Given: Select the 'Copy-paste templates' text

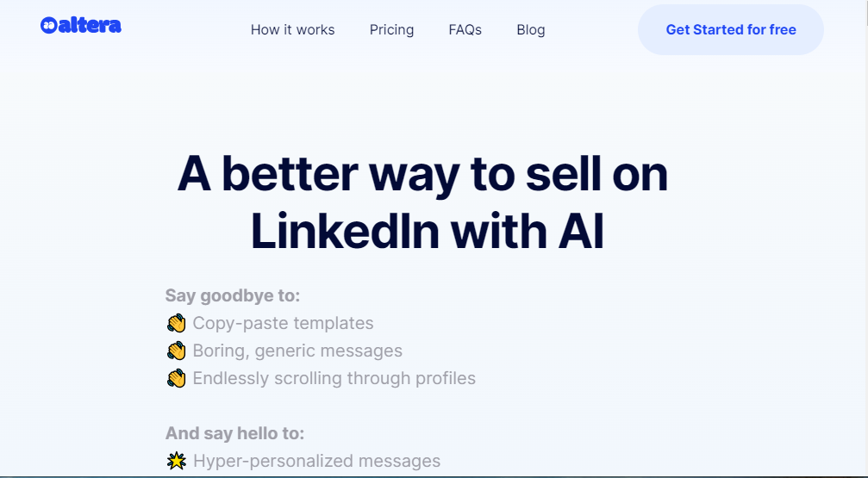Looking at the screenshot, I should (283, 324).
